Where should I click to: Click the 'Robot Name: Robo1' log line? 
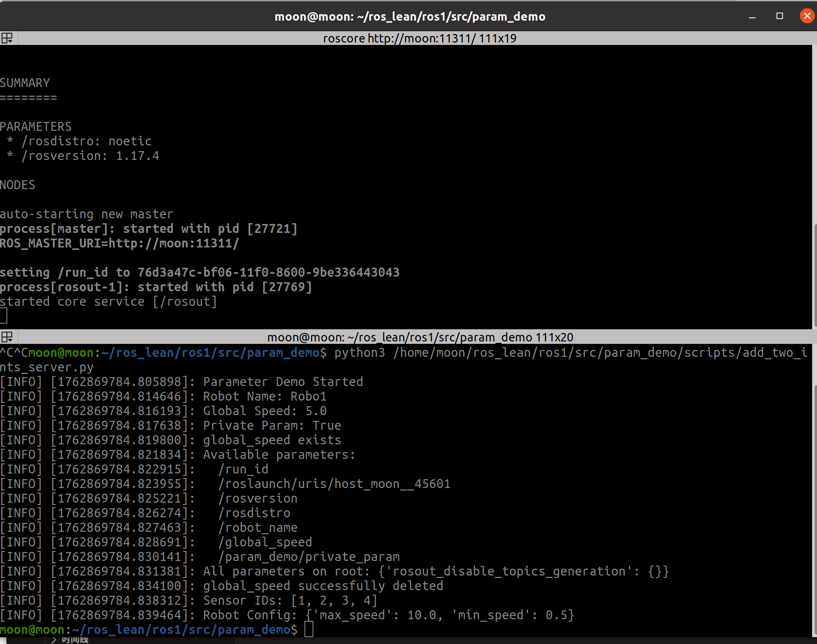[x=265, y=397]
